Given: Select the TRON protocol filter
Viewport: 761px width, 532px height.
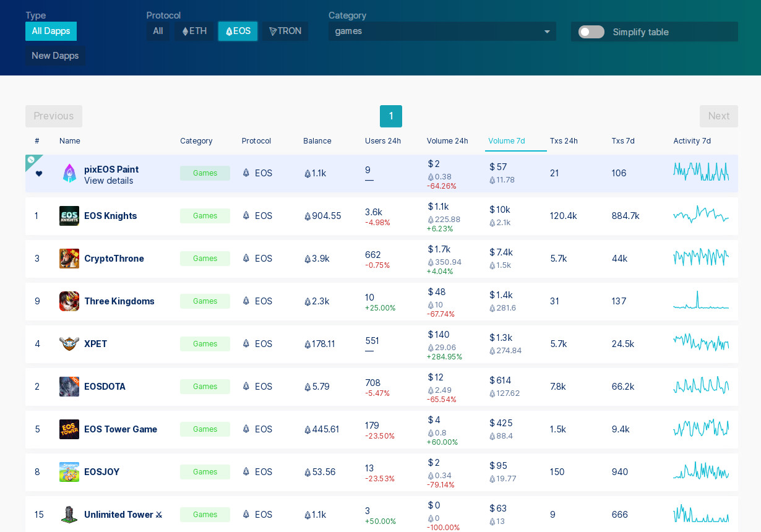Looking at the screenshot, I should 285,31.
